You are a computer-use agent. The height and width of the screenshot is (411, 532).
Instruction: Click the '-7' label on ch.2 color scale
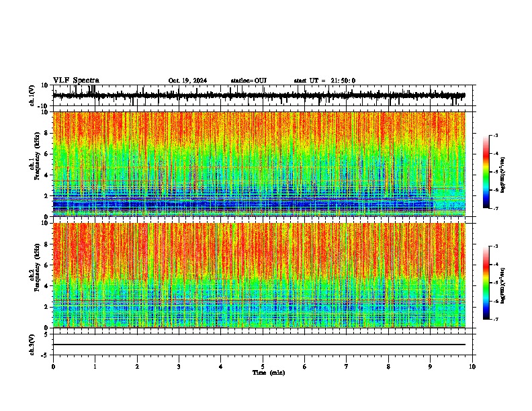click(x=495, y=319)
